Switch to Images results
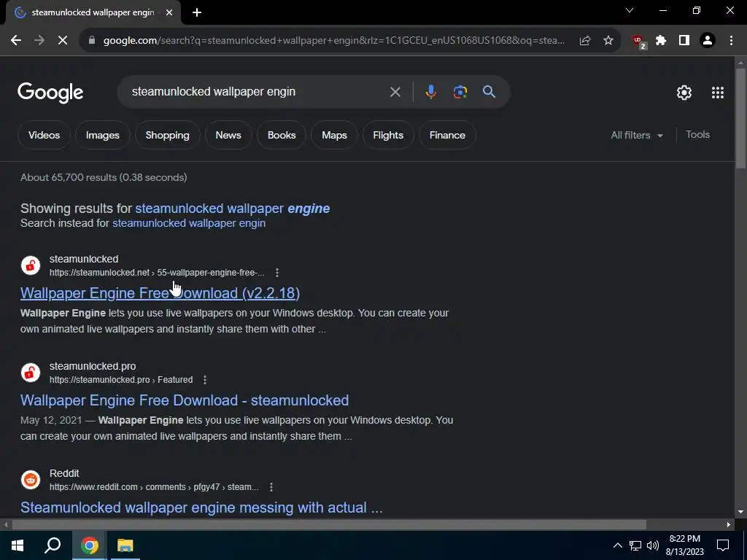 coord(102,135)
